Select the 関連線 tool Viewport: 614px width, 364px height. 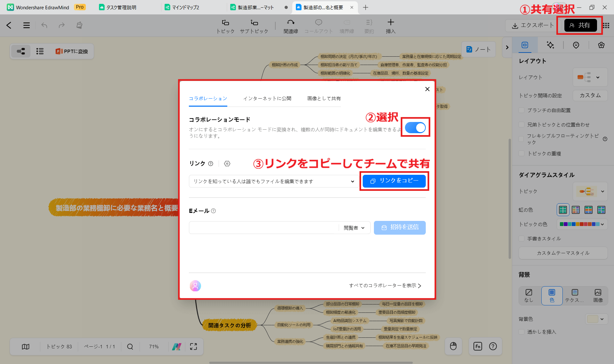[291, 26]
